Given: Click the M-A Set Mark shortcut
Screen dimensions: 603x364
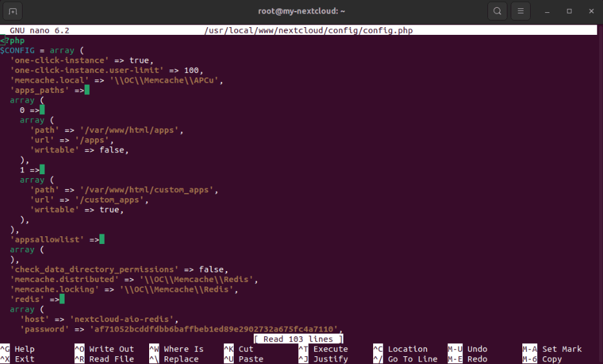Looking at the screenshot, I should coord(552,349).
